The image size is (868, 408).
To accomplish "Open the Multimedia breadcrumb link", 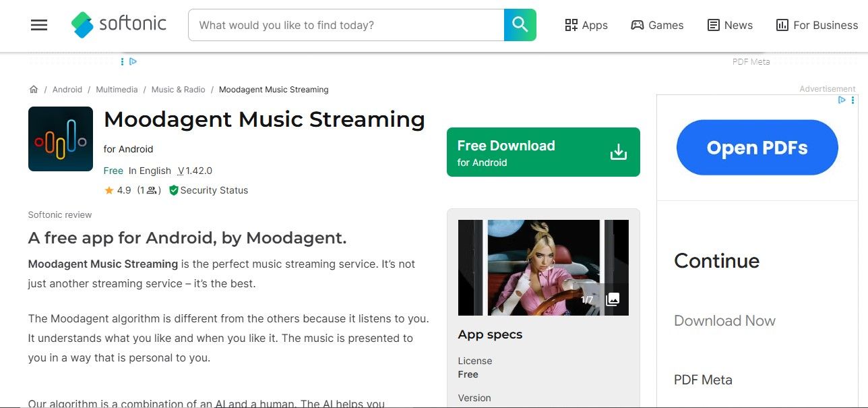I will click(x=117, y=90).
